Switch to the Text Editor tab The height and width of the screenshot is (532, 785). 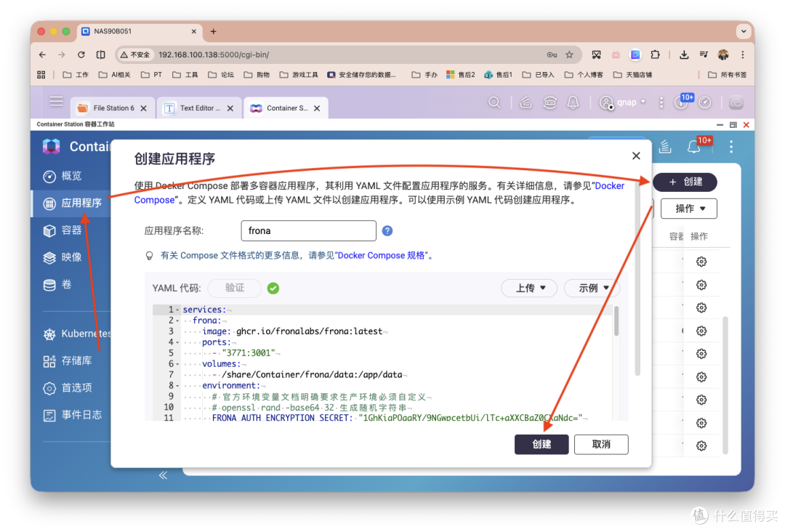198,108
